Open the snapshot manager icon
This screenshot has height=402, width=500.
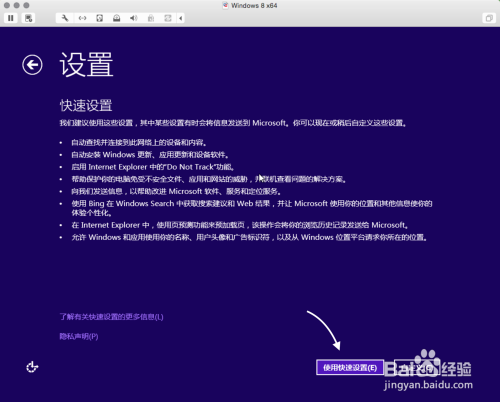pyautogui.click(x=28, y=18)
